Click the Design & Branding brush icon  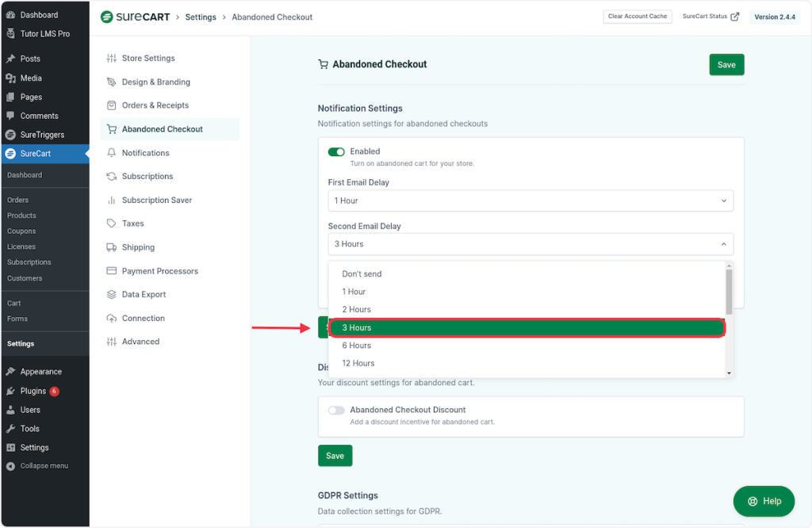112,82
